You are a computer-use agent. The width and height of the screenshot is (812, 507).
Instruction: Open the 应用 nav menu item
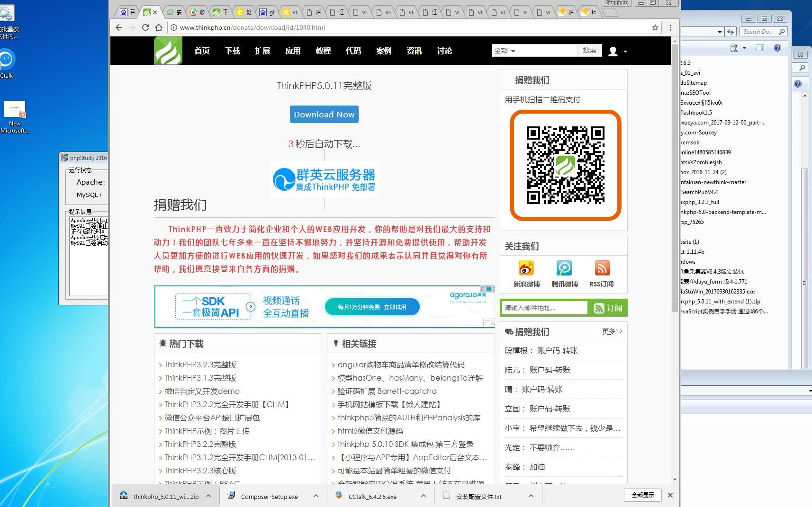pyautogui.click(x=293, y=51)
